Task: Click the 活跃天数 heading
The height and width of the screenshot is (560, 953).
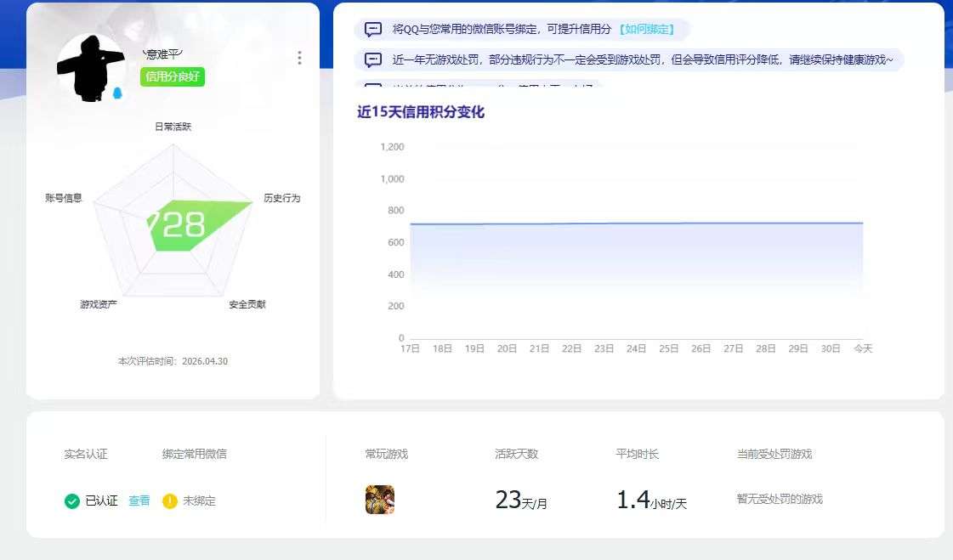Action: coord(517,454)
